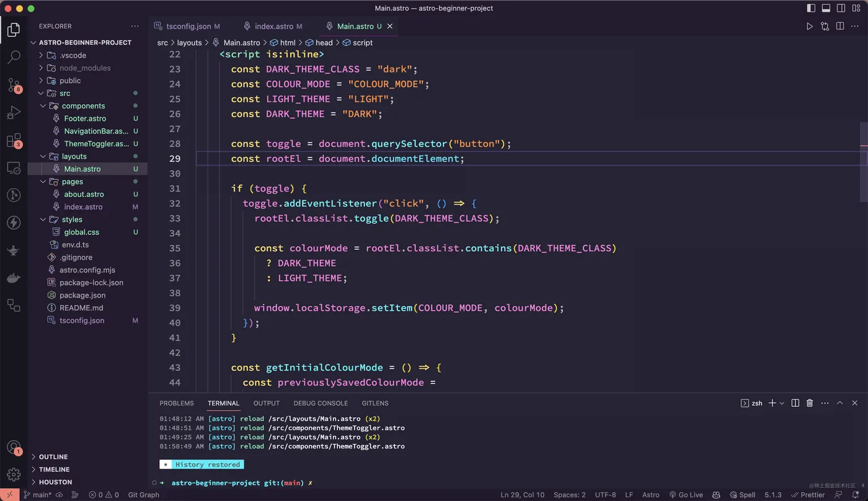Kill terminal with trash icon
The image size is (868, 501).
810,403
